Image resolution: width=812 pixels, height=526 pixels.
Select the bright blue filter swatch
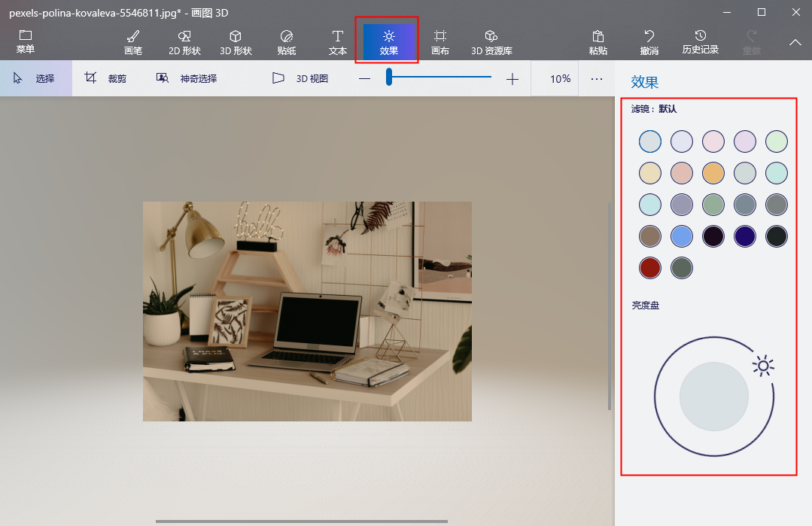click(x=682, y=236)
